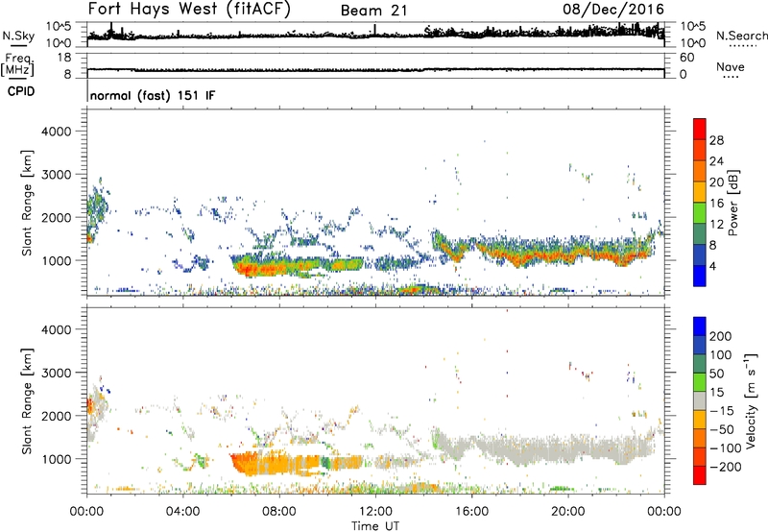
Task: Click the 'N.Search' legend label
Action: pyautogui.click(x=741, y=36)
